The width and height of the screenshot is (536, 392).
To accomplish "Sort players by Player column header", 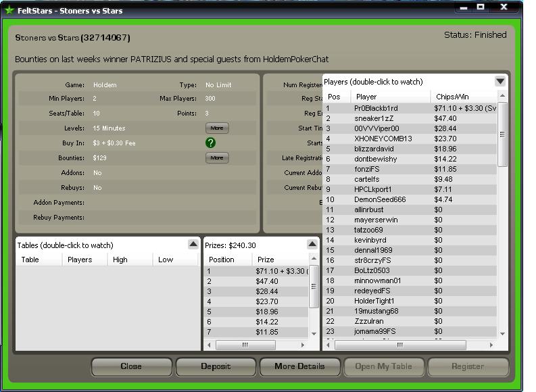I will pos(391,97).
